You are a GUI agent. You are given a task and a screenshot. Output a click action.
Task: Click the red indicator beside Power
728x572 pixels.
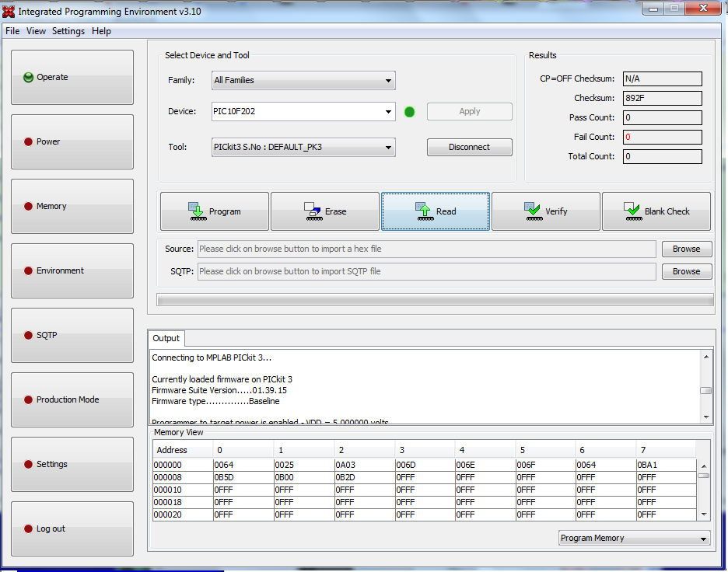point(28,142)
